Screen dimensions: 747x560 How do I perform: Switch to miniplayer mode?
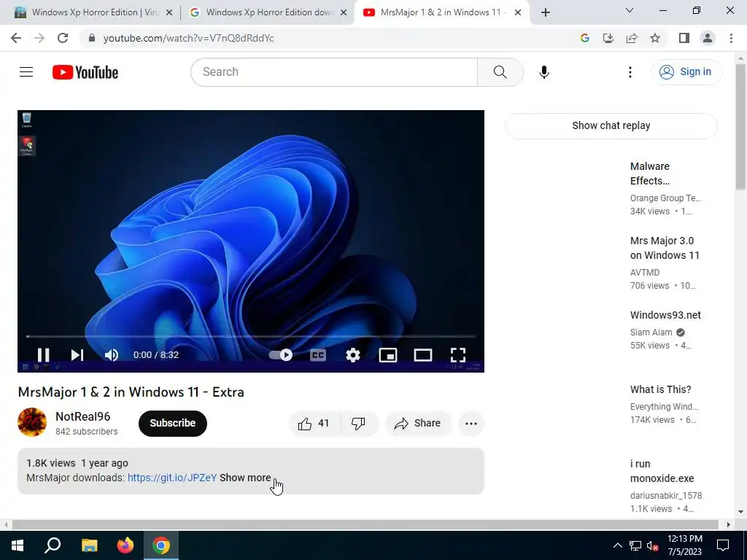[x=388, y=355]
